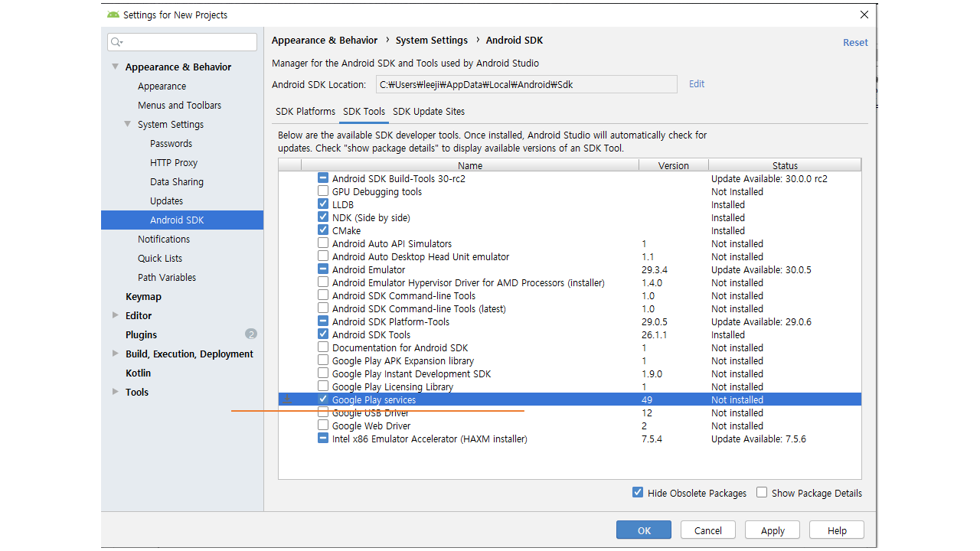Screen dimensions: 980x551
Task: Click update indicator for Android SDK Build-Tools 30-rc2
Action: pos(323,178)
